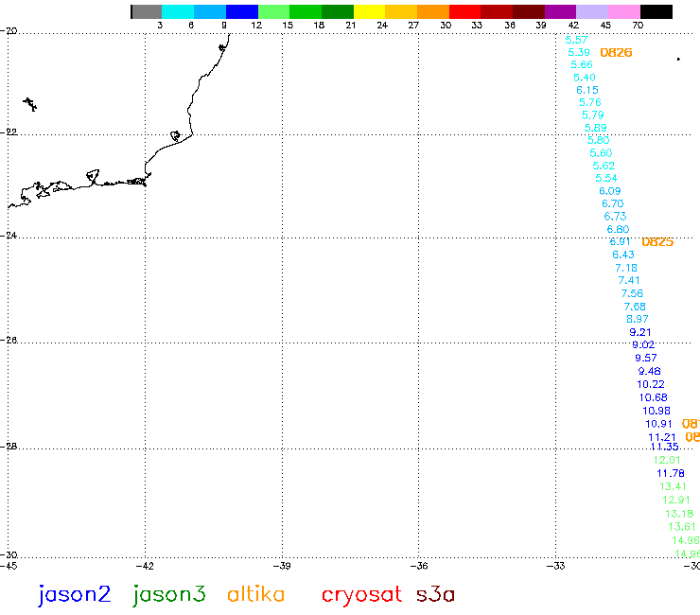Click the gray swatch in the color bar
700x615 pixels.
coord(147,11)
